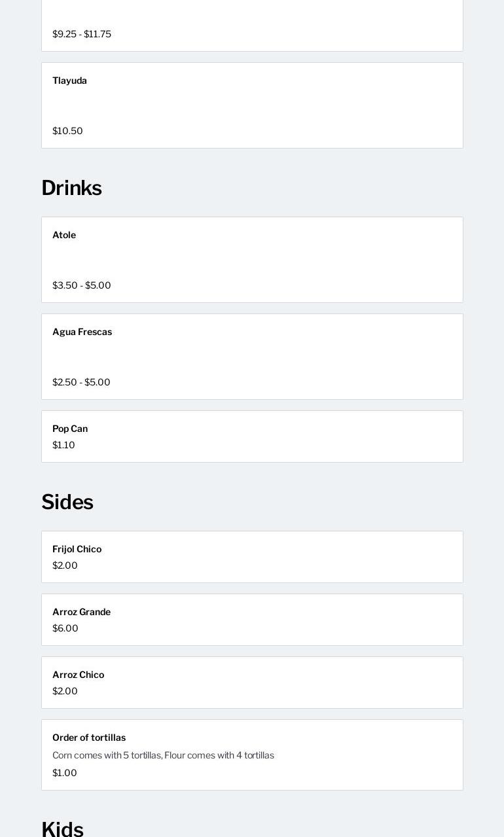
Task: Jump to the Kids section heading
Action: coord(62,828)
